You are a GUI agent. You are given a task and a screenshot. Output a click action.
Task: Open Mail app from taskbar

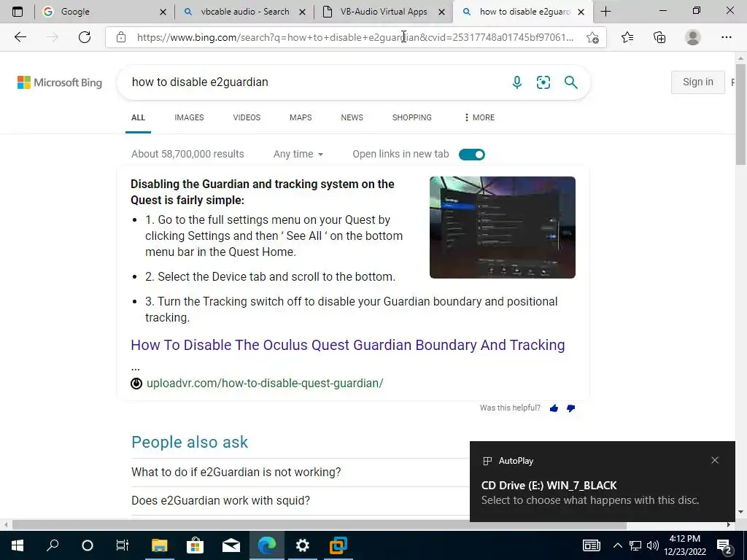(x=231, y=545)
